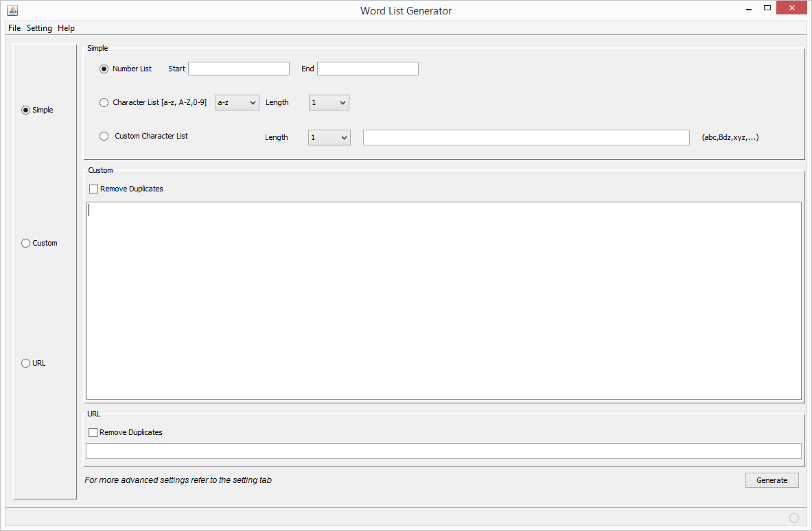Switch to Custom mode in left panel
This screenshot has width=812, height=531.
click(x=25, y=243)
